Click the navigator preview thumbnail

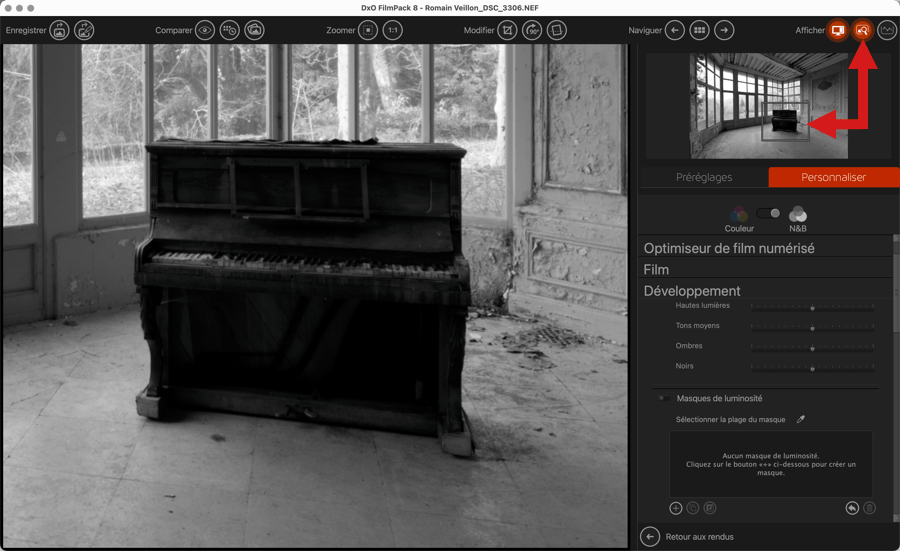[768, 106]
